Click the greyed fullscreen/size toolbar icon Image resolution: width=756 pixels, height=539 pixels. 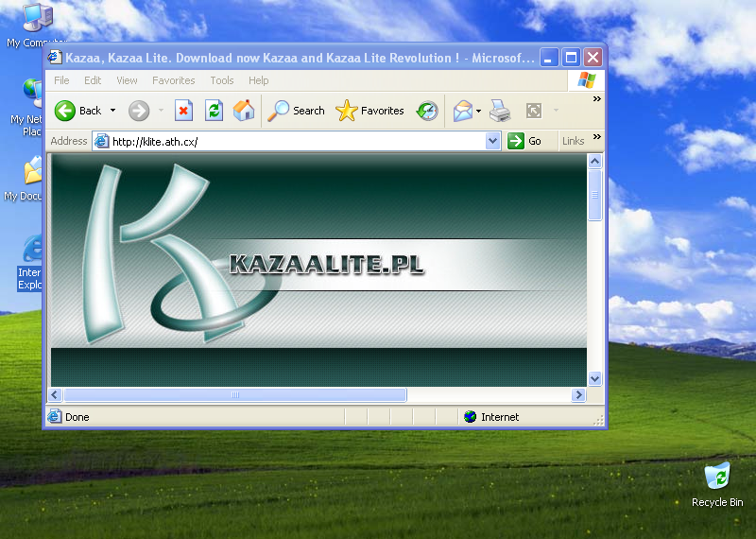(x=534, y=111)
